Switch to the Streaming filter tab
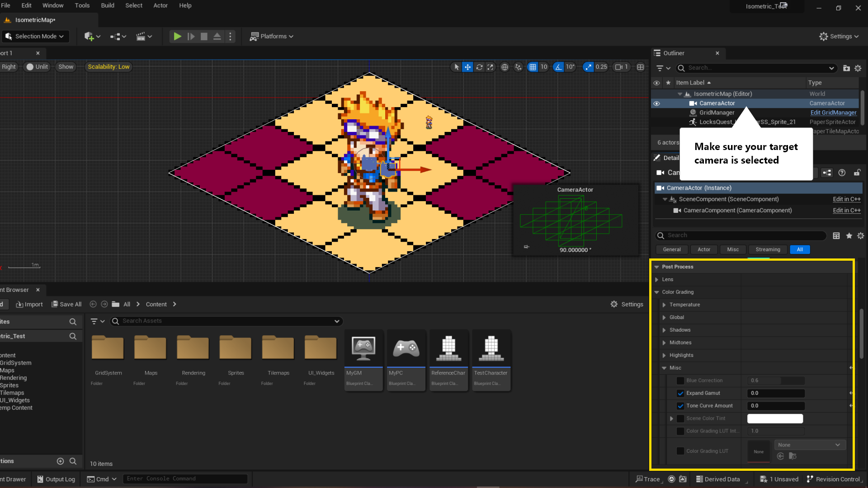Screen dimensions: 868x488 [x=767, y=249]
